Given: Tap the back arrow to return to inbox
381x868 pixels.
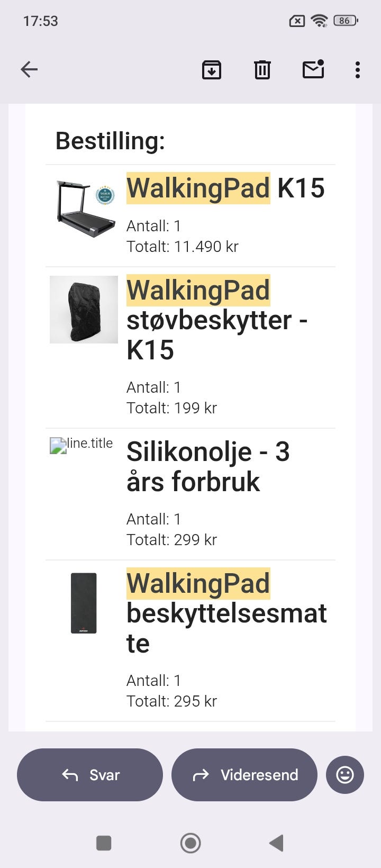Looking at the screenshot, I should tap(29, 69).
